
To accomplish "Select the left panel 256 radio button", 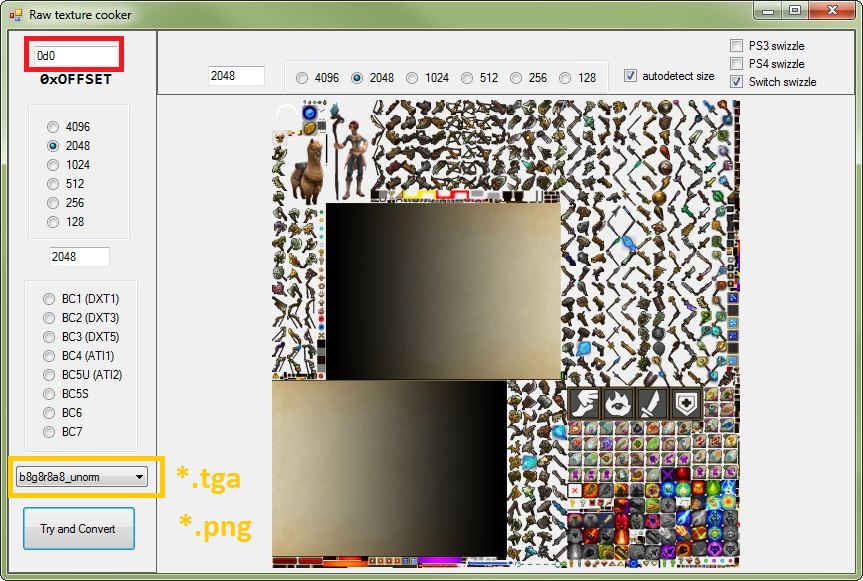I will click(x=53, y=203).
